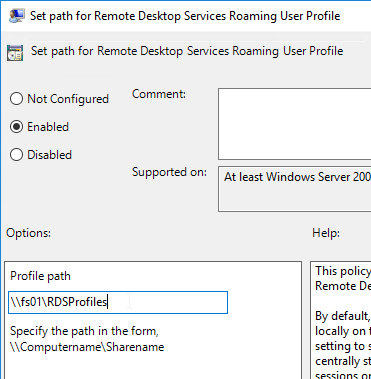Viewport: 371px width, 379px height.
Task: Click the Help label
Action: (326, 233)
